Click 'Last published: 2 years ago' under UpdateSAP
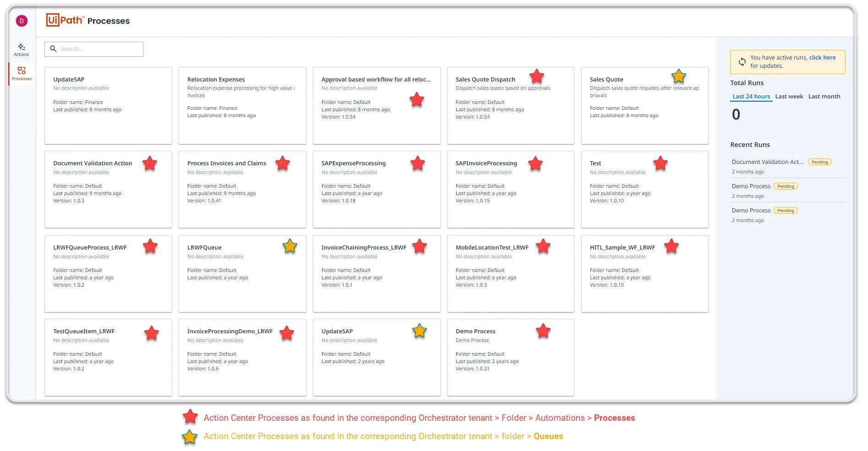 tap(353, 362)
